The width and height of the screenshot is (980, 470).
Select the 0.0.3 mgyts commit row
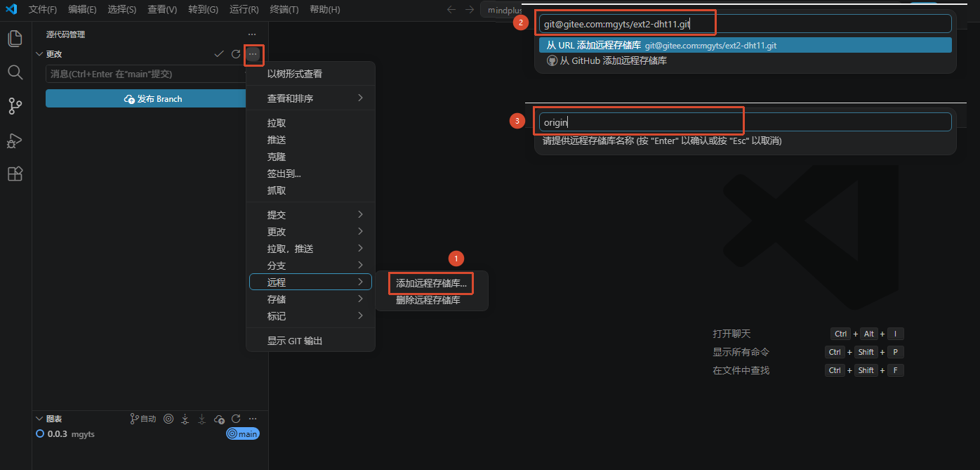pyautogui.click(x=150, y=434)
